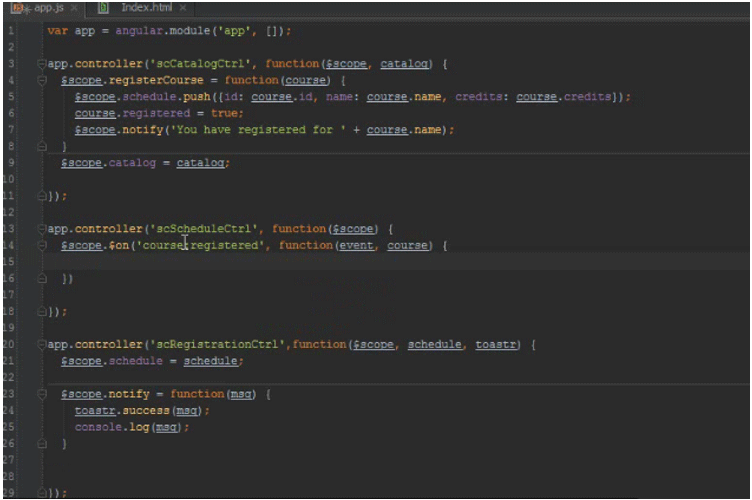This screenshot has height=500, width=752.
Task: Click the 'course:registered' event string
Action: click(200, 245)
